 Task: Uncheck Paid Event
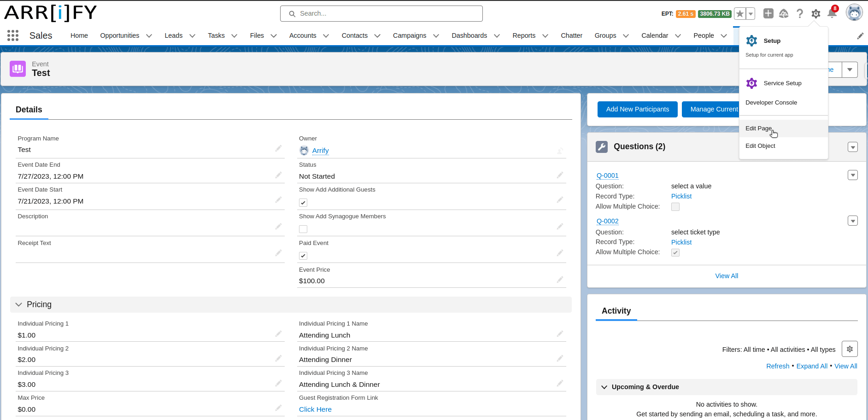click(x=303, y=256)
